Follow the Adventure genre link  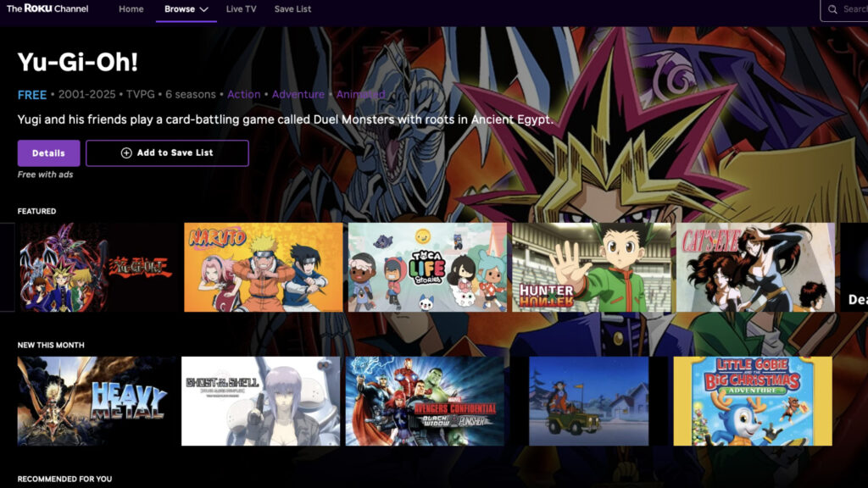298,95
